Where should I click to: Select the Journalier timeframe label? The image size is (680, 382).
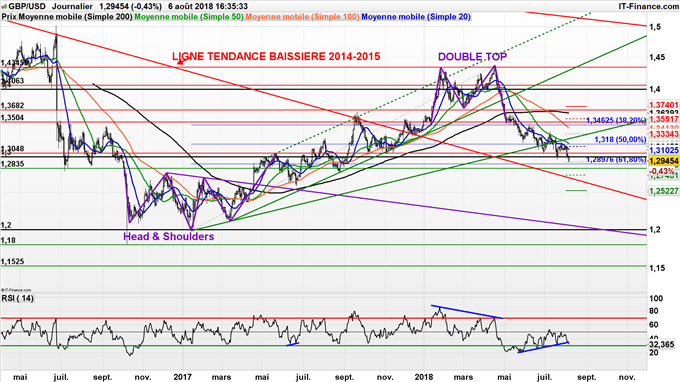[x=73, y=6]
